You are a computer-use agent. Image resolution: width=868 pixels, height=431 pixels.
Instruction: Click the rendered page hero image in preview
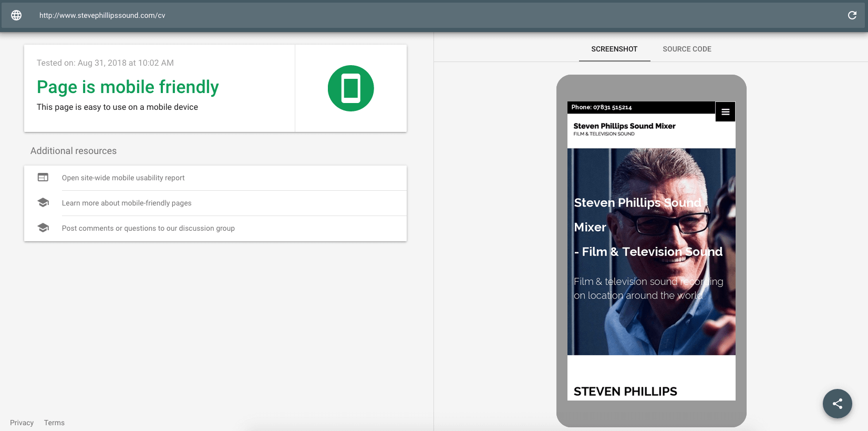click(x=652, y=252)
